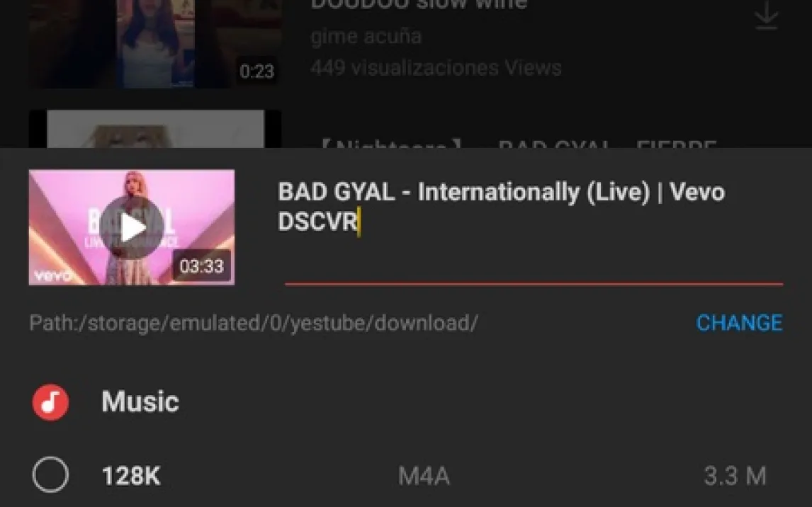Tap the 449 visualizaciones Views text
This screenshot has height=507, width=812.
436,68
